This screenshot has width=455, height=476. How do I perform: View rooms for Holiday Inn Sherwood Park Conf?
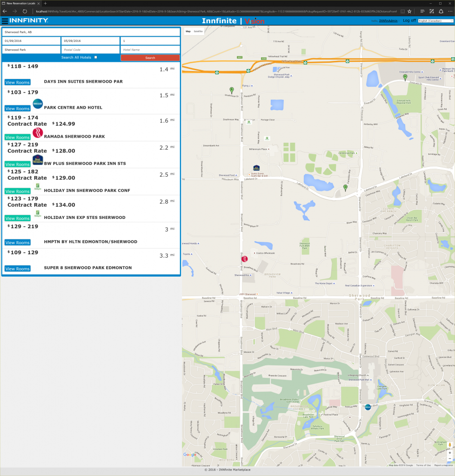tap(18, 192)
